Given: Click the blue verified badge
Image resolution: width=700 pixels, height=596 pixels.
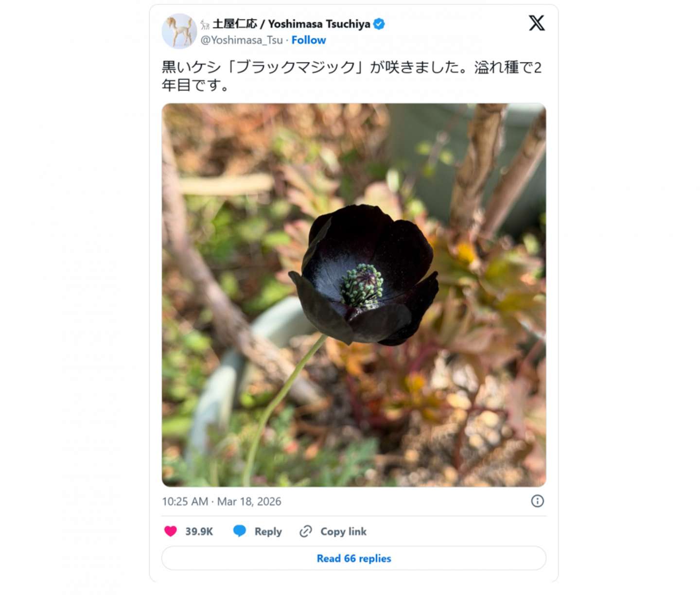Looking at the screenshot, I should 379,24.
